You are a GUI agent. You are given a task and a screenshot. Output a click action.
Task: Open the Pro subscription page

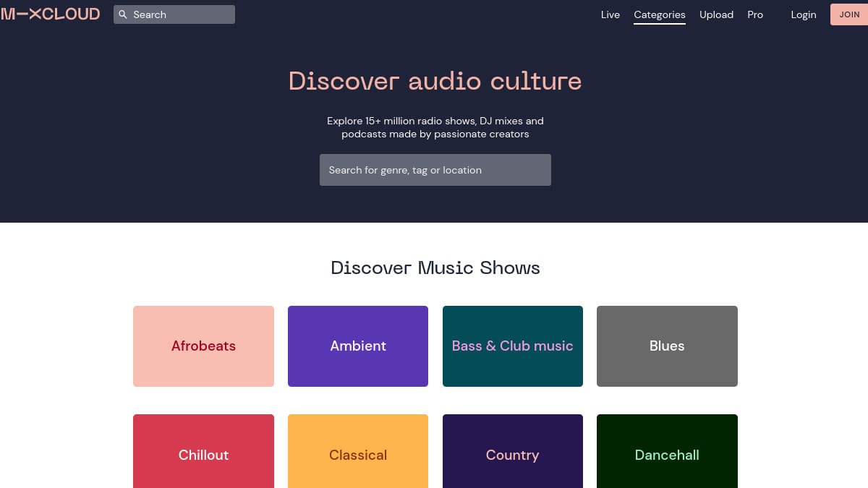tap(754, 14)
